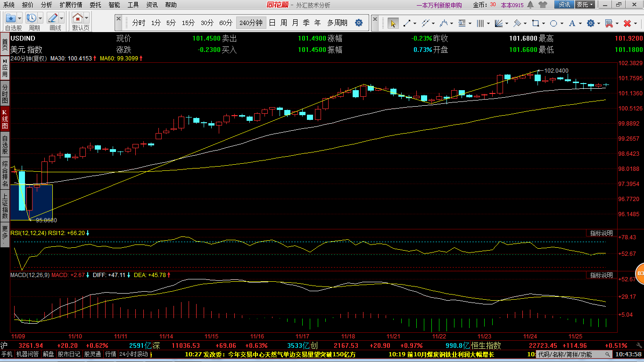Screen dimensions: 644x362
Task: Select the vertical cycle lines tool
Action: 480,23
